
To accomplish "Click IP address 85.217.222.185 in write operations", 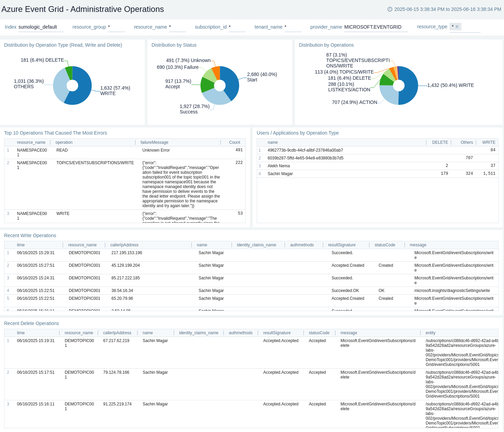I will coord(126,278).
